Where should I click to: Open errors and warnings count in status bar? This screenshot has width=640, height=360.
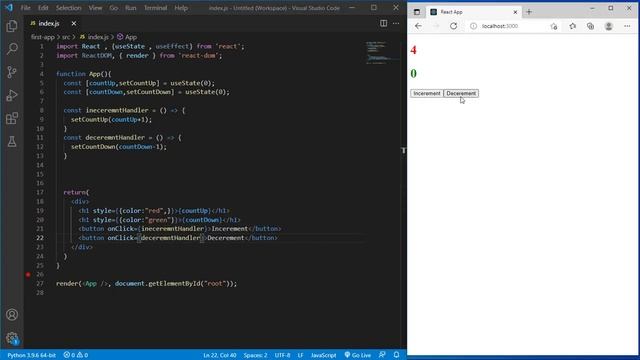[x=76, y=355]
